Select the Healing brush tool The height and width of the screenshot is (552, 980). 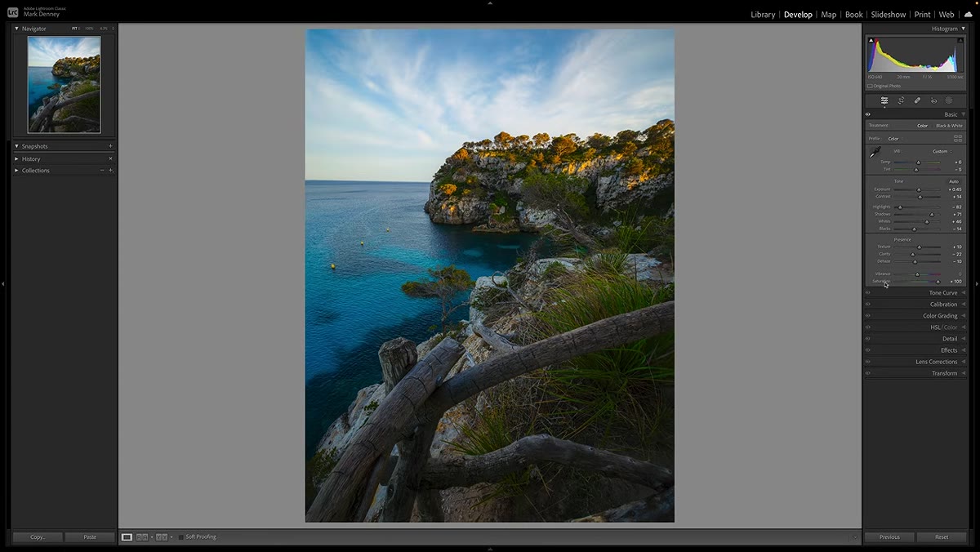[x=917, y=100]
